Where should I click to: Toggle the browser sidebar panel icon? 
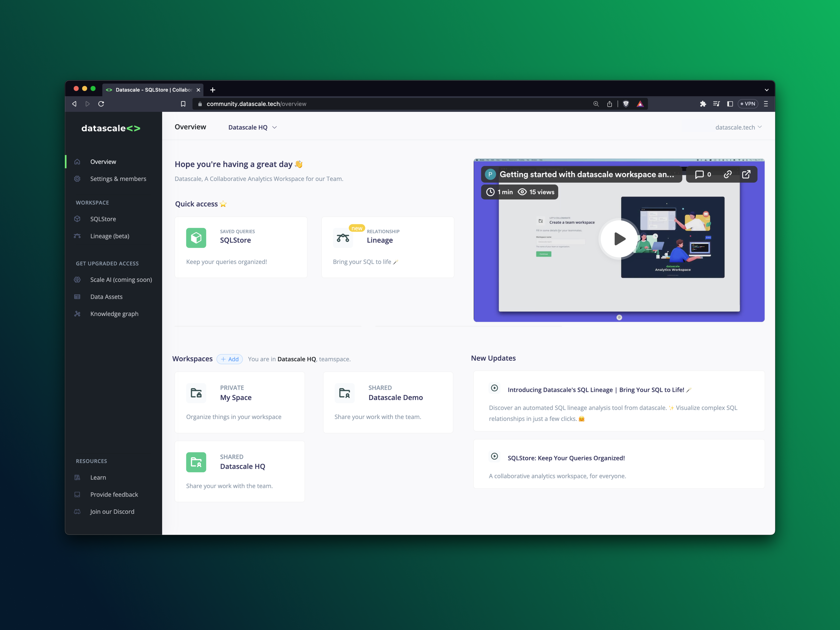pos(730,104)
